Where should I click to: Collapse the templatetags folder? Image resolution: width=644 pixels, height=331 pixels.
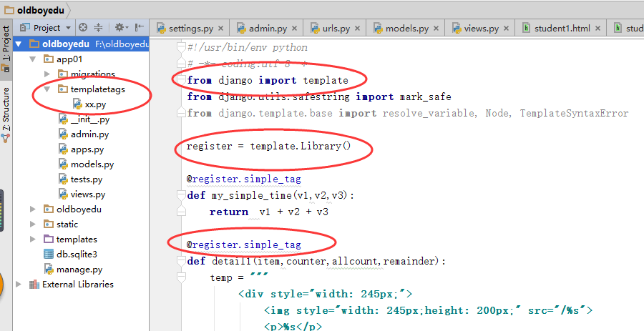pyautogui.click(x=47, y=89)
